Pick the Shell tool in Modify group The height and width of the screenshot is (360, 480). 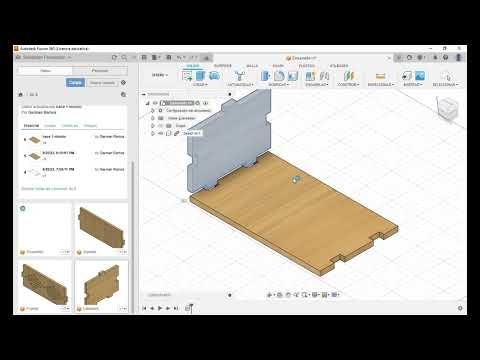coord(293,76)
